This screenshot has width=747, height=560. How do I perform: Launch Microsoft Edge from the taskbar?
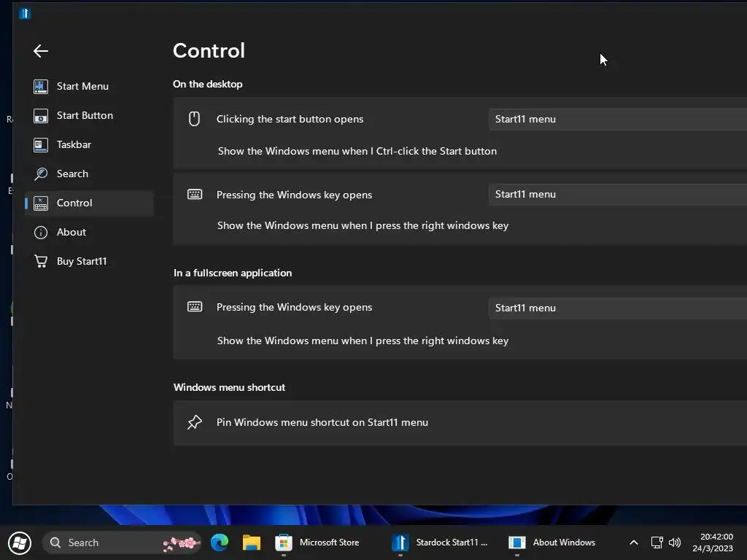tap(220, 542)
